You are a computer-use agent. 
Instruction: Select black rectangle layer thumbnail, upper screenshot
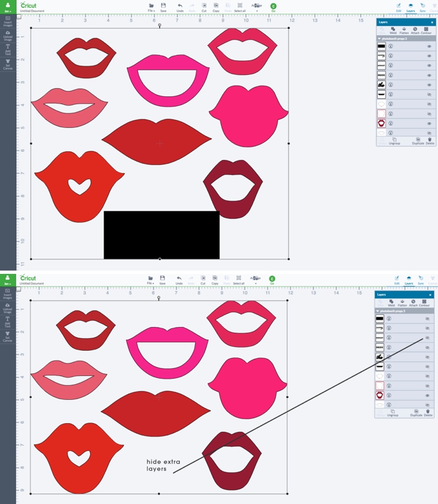pos(381,46)
